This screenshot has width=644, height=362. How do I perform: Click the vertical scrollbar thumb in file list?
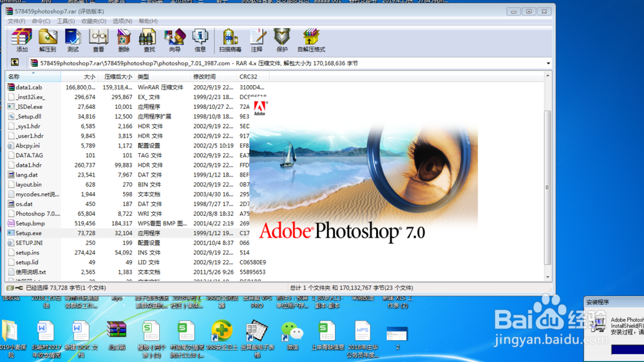[x=547, y=188]
